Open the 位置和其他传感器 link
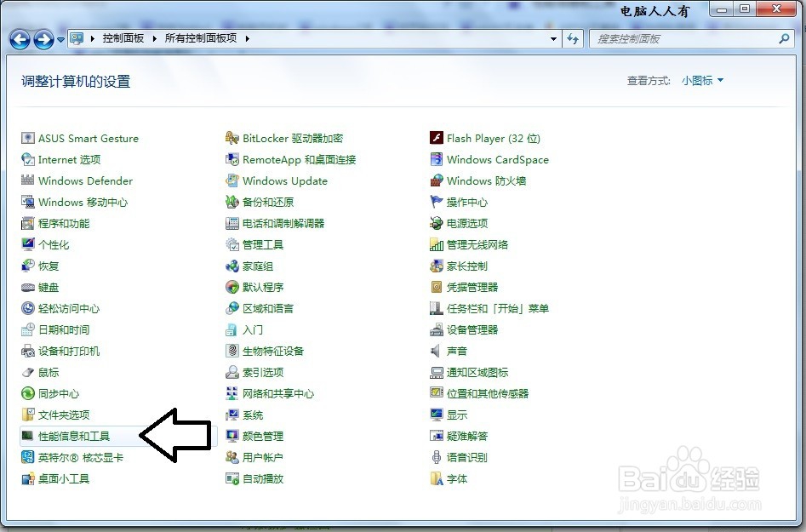The height and width of the screenshot is (532, 806). coord(488,393)
